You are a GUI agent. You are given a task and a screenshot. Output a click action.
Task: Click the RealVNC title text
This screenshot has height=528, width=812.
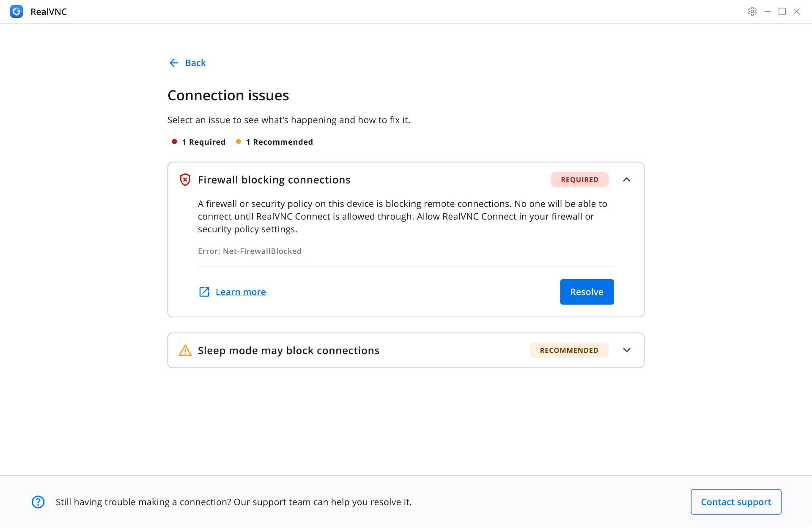[x=49, y=12]
